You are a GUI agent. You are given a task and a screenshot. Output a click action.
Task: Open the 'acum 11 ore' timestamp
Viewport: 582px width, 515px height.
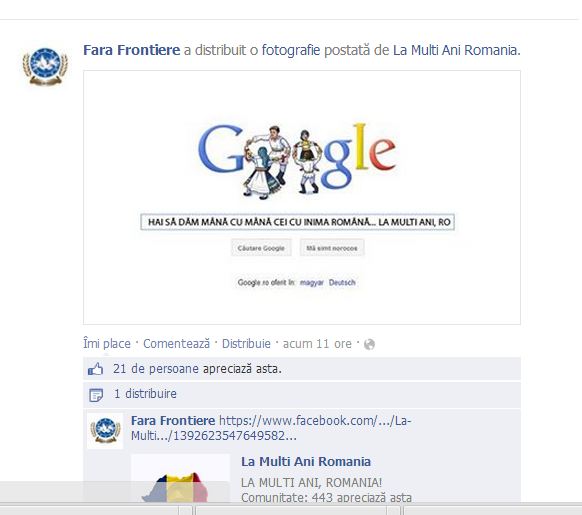317,344
